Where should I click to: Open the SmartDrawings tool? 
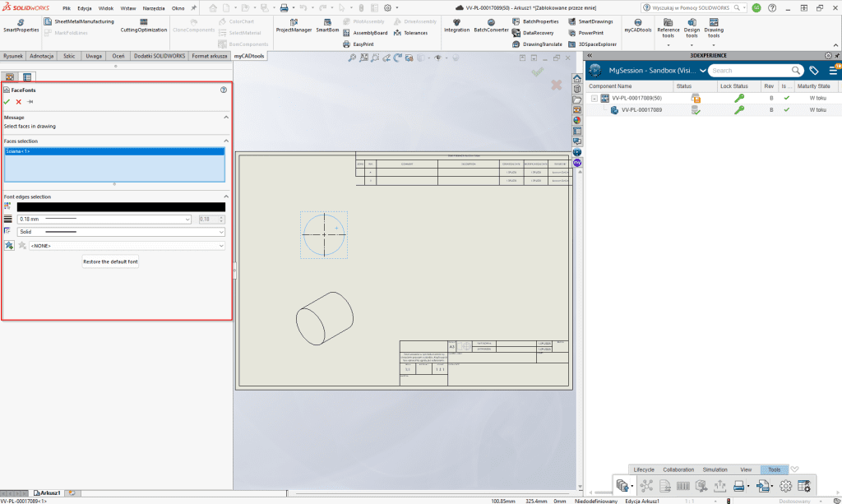pos(590,21)
